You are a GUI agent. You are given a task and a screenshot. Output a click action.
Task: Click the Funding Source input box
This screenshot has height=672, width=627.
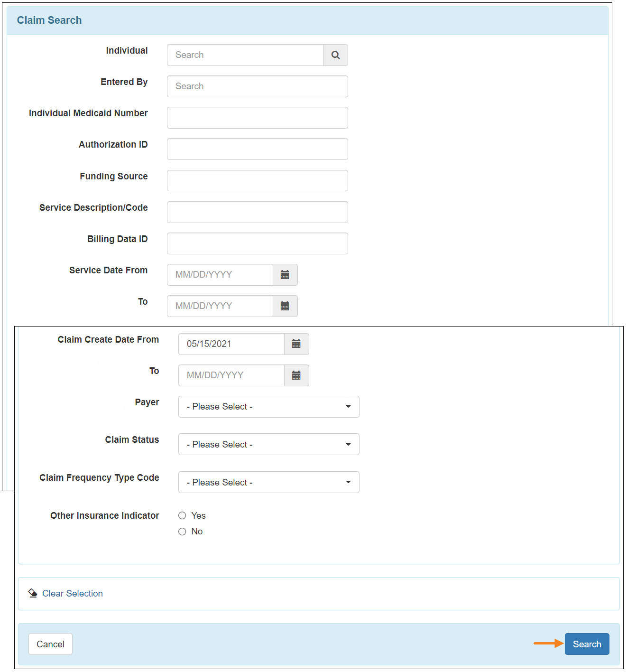pyautogui.click(x=257, y=181)
